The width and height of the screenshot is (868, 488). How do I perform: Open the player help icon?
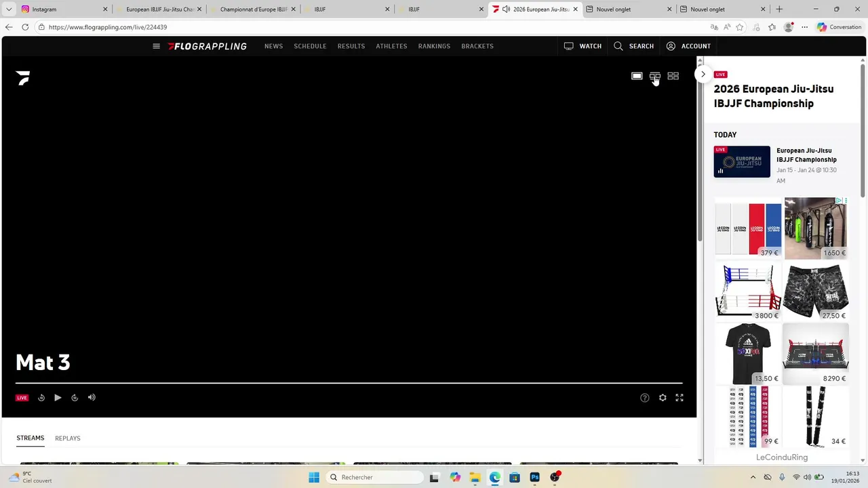(645, 398)
